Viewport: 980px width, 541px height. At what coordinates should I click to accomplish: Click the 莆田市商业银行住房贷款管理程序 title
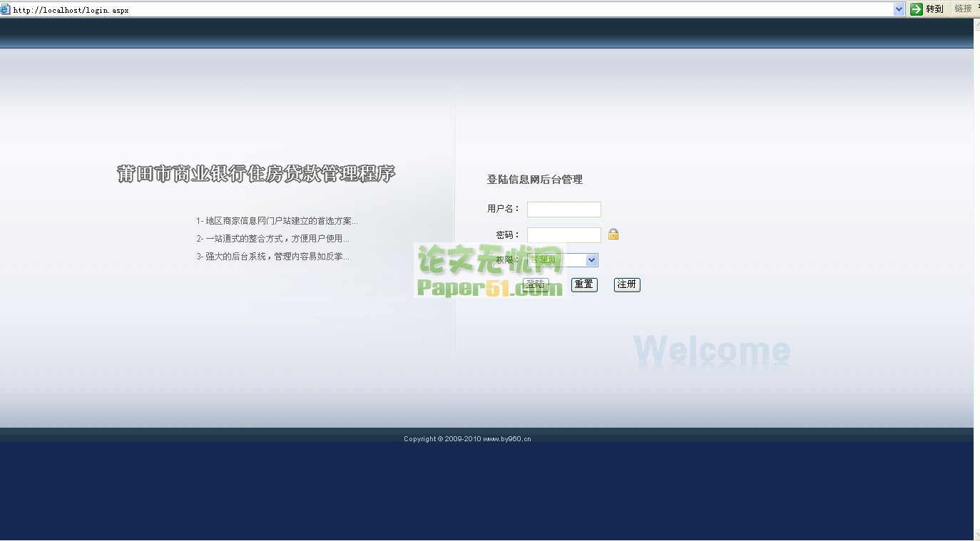(256, 174)
